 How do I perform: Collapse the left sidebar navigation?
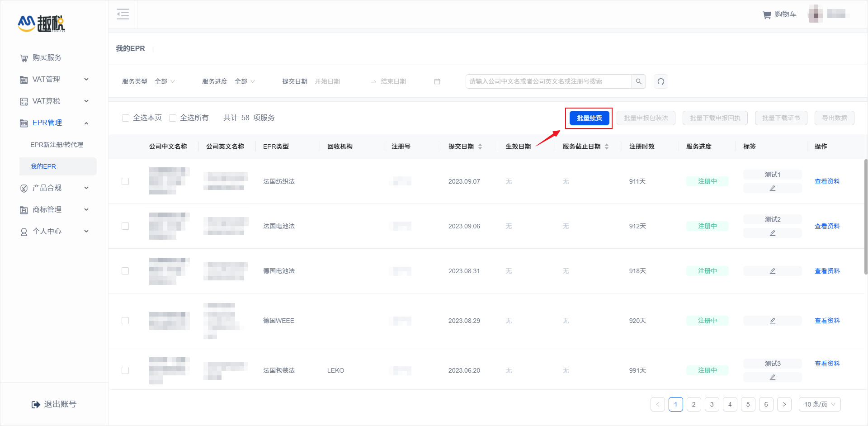coord(123,14)
